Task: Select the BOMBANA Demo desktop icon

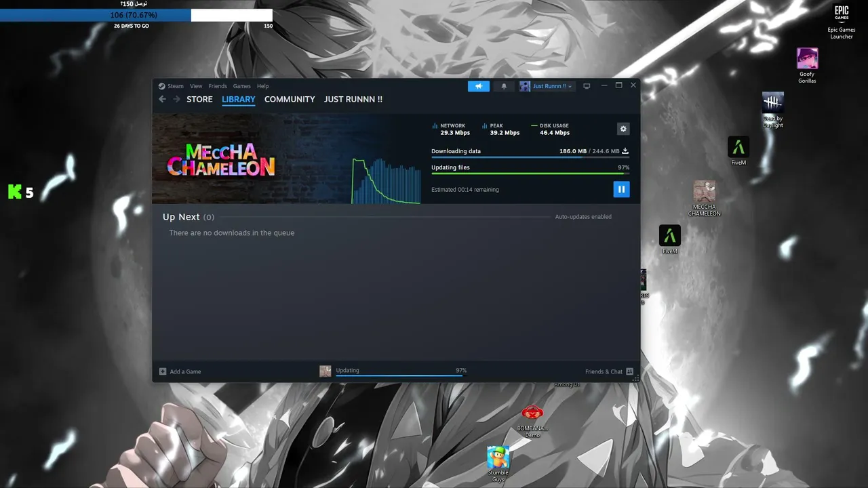Action: (532, 421)
